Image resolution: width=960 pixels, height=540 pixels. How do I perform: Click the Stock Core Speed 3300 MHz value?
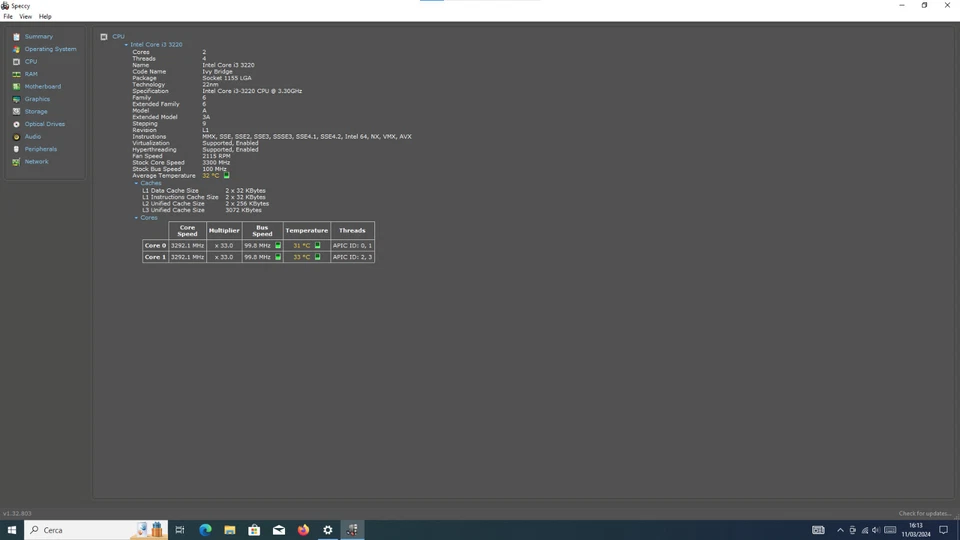click(x=216, y=163)
